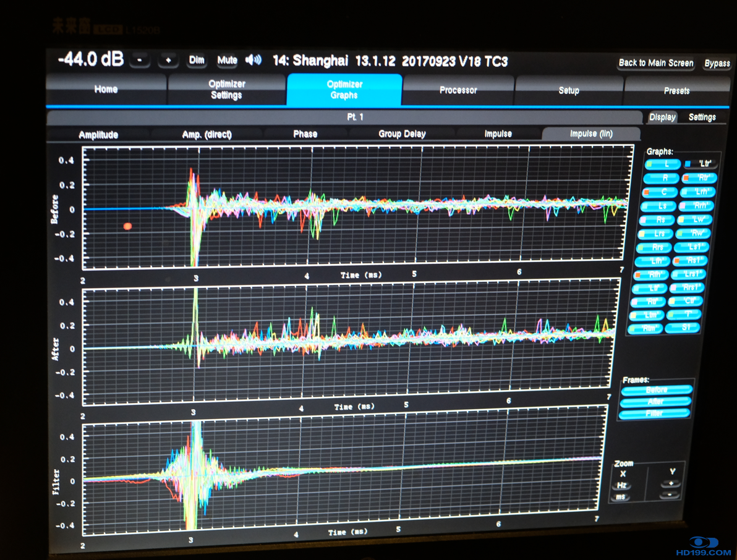Open the Group Delay graph tab
Viewport: 737px width, 560px height.
coord(402,134)
